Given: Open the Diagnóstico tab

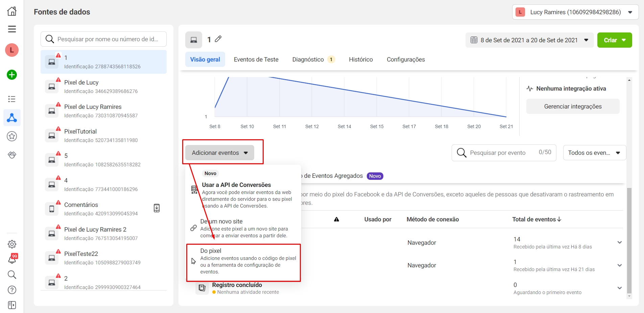Looking at the screenshot, I should click(x=308, y=59).
